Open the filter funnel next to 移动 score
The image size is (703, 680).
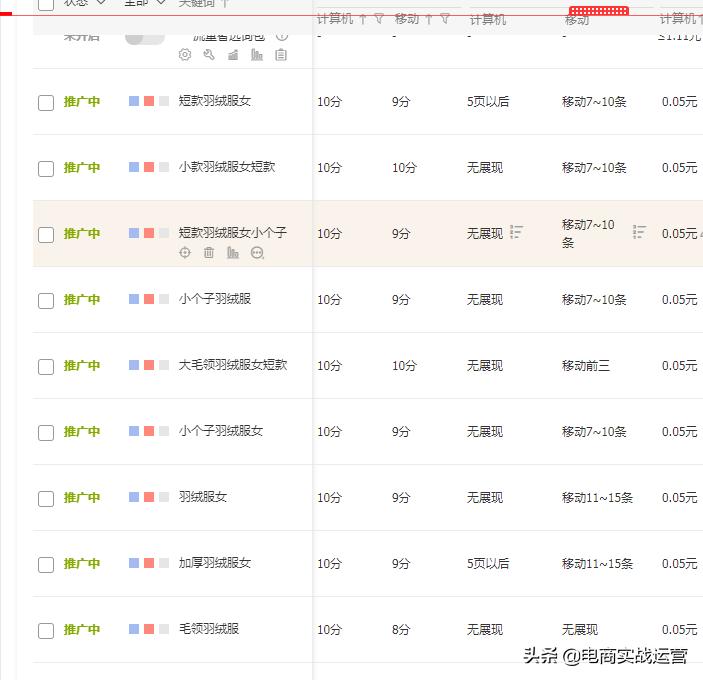point(445,19)
